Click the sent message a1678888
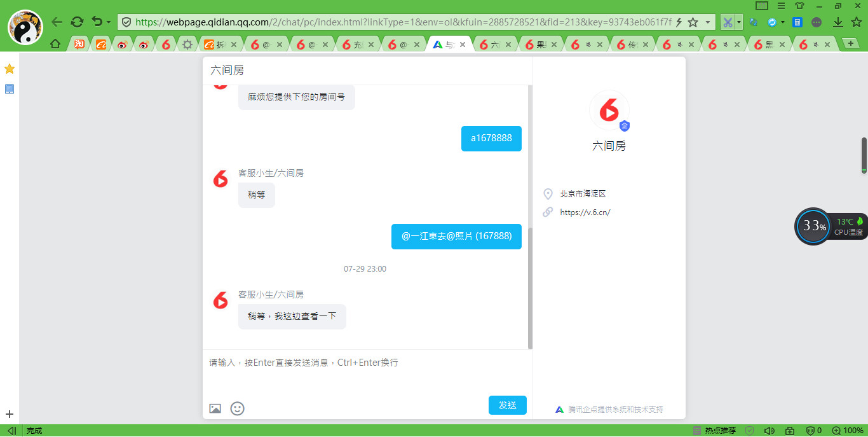This screenshot has width=868, height=437. 491,138
